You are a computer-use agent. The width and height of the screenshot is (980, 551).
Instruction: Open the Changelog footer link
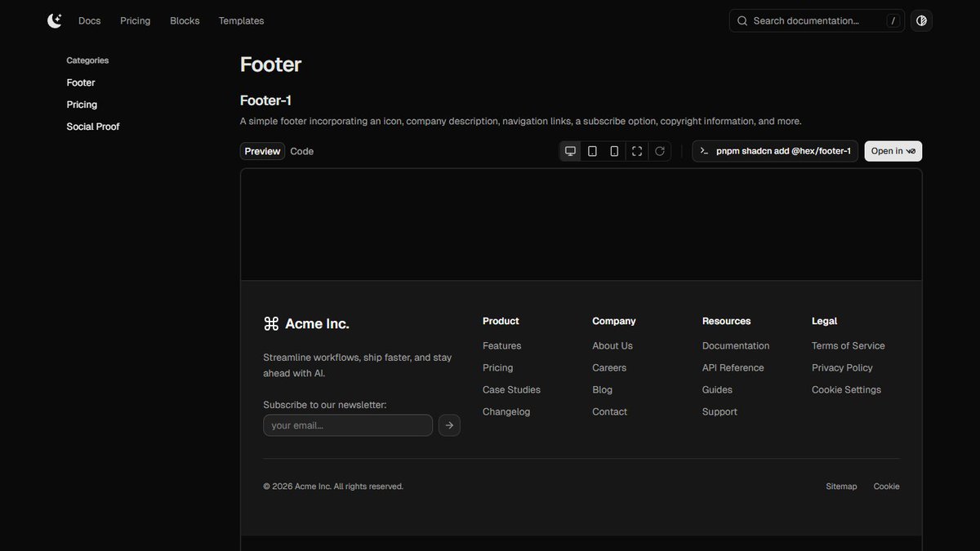point(506,412)
